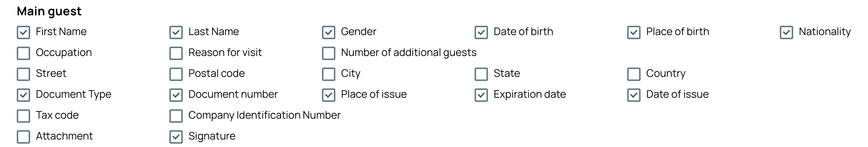Disable the Gender field checkbox
Image resolution: width=868 pixels, height=147 pixels.
[329, 32]
